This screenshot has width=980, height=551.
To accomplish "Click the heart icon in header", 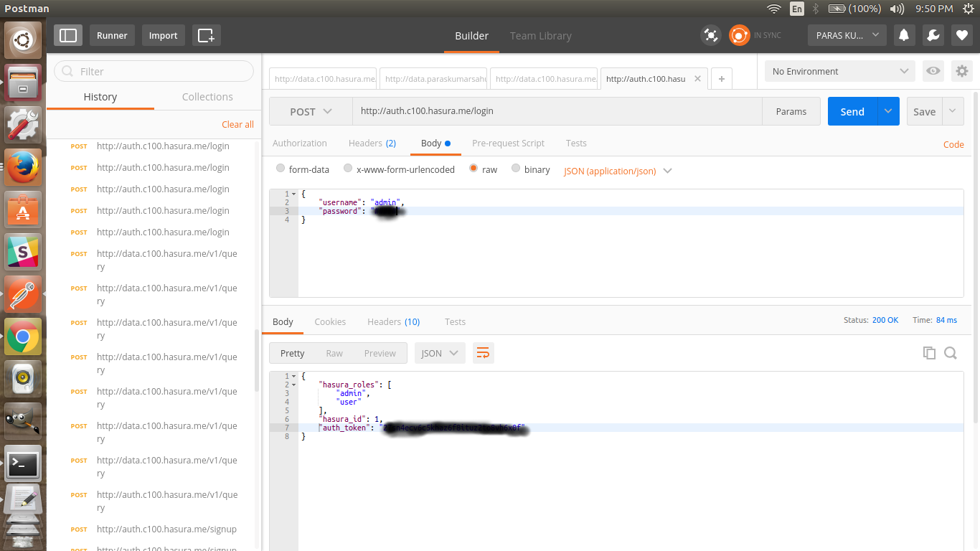I will pos(962,35).
